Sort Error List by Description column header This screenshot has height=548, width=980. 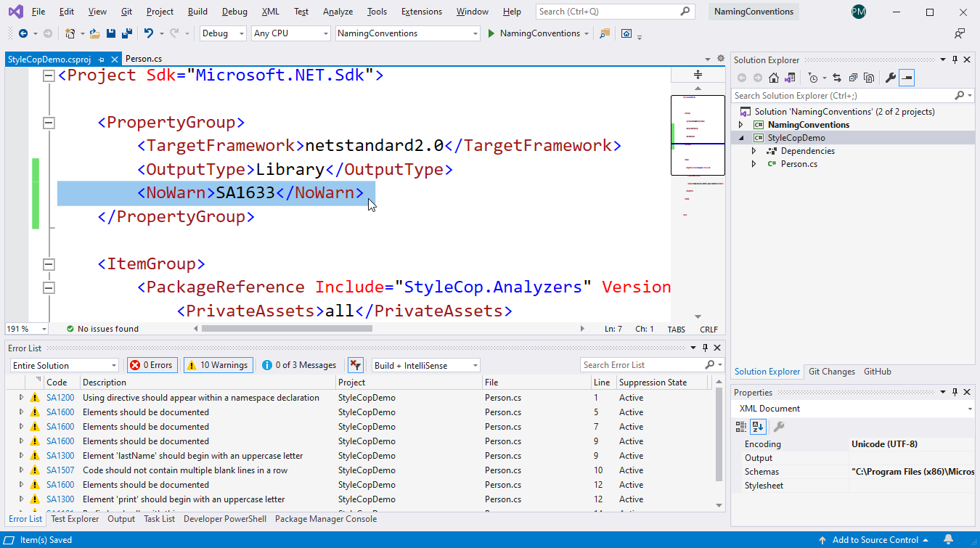click(207, 383)
